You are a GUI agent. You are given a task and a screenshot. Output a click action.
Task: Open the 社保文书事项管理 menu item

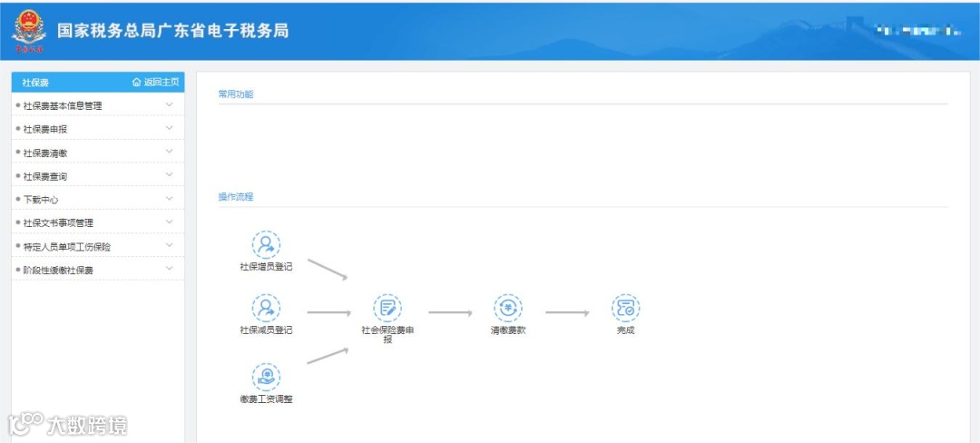click(98, 222)
